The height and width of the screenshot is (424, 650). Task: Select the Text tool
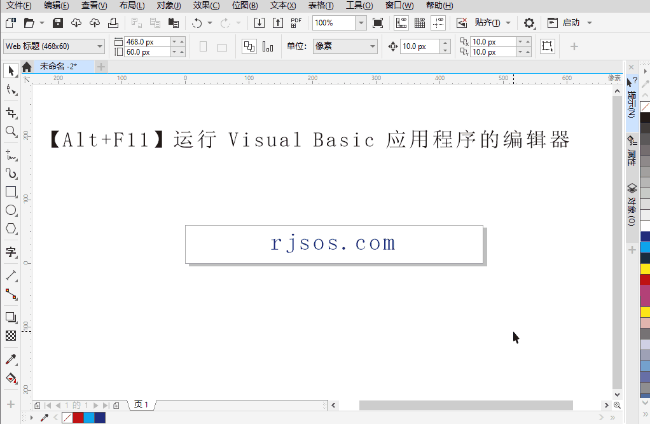coord(11,252)
